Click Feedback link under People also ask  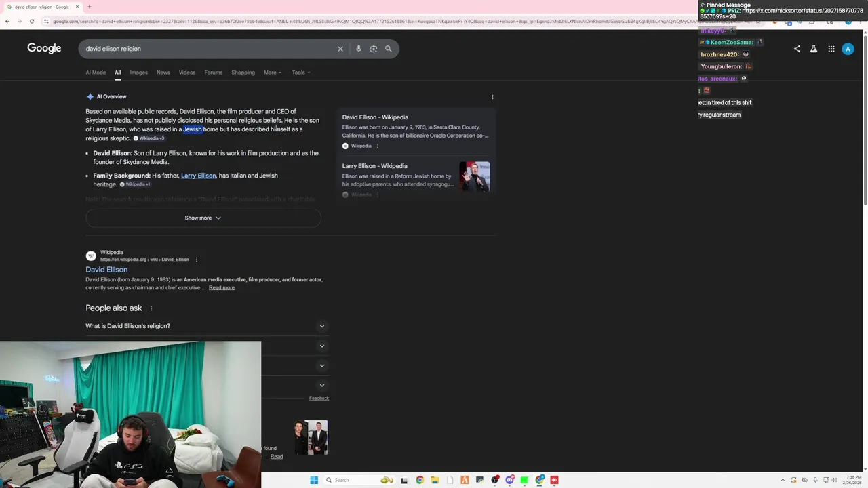[319, 398]
